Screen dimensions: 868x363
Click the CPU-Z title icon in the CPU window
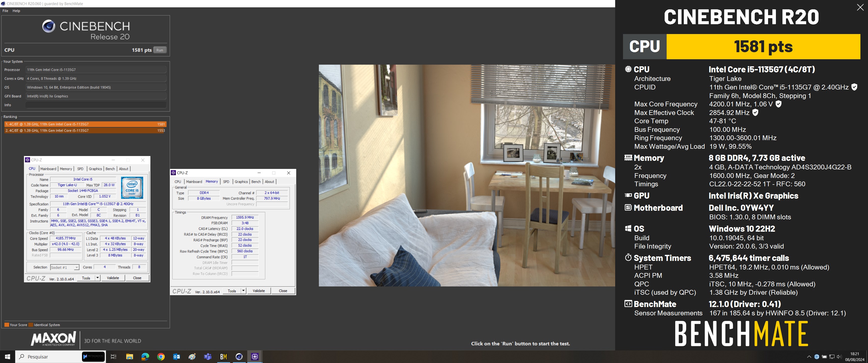(x=28, y=160)
